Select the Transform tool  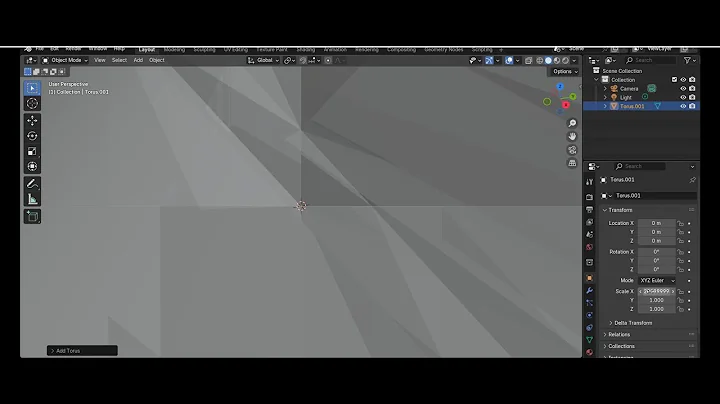point(32,166)
